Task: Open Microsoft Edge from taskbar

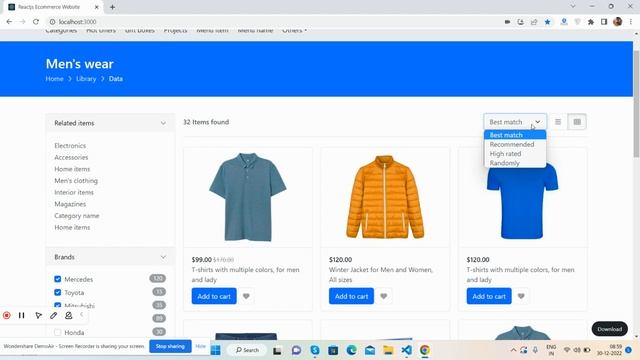Action: [351, 350]
